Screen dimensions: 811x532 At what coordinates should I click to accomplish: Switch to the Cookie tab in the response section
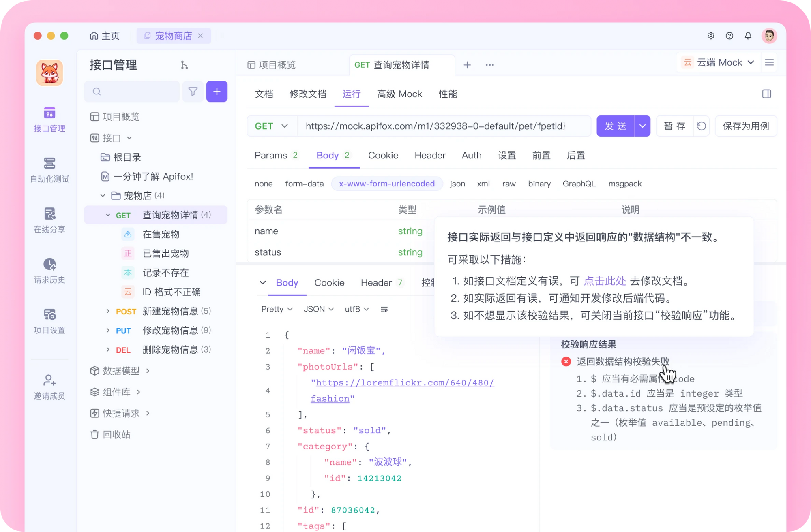(x=329, y=282)
